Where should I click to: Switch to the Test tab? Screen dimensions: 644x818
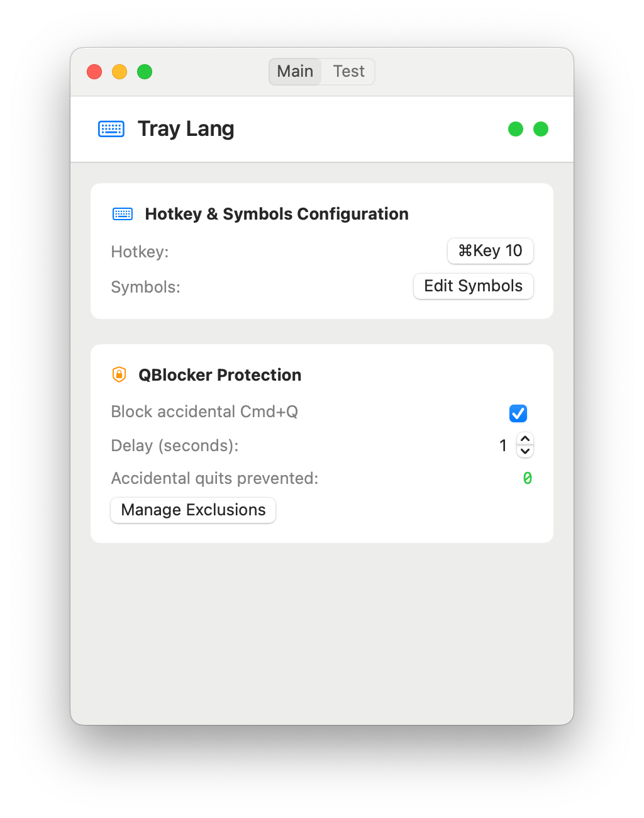pyautogui.click(x=348, y=71)
